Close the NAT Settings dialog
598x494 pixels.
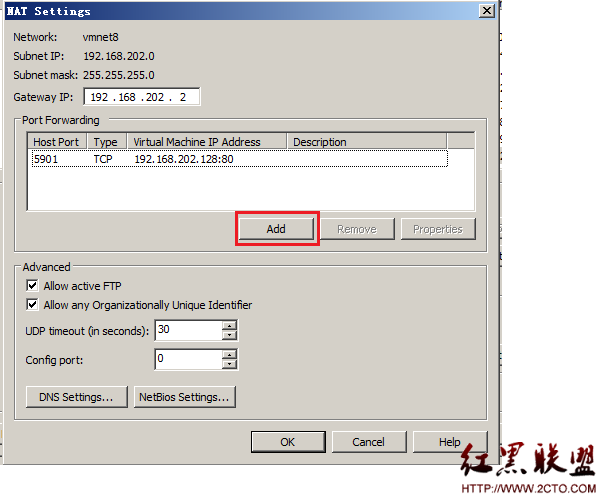coord(487,10)
